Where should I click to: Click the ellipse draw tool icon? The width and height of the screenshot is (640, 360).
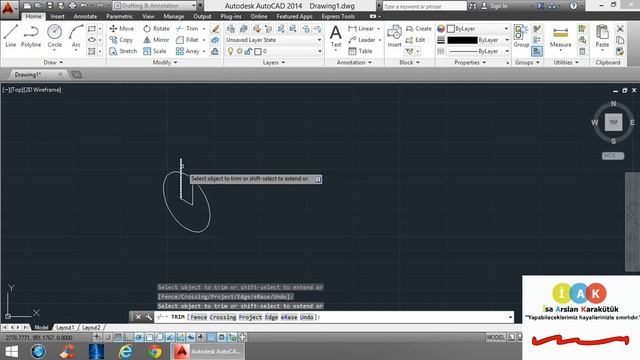click(92, 40)
